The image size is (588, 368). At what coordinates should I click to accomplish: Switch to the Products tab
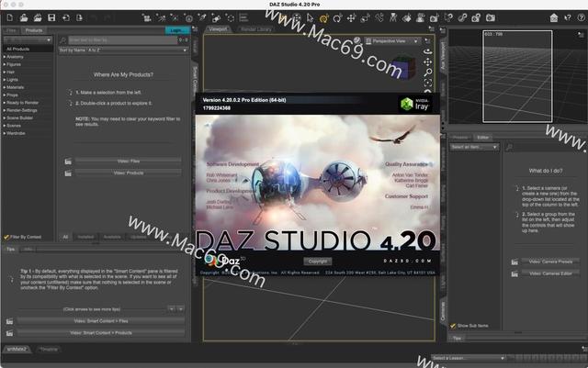click(x=34, y=30)
